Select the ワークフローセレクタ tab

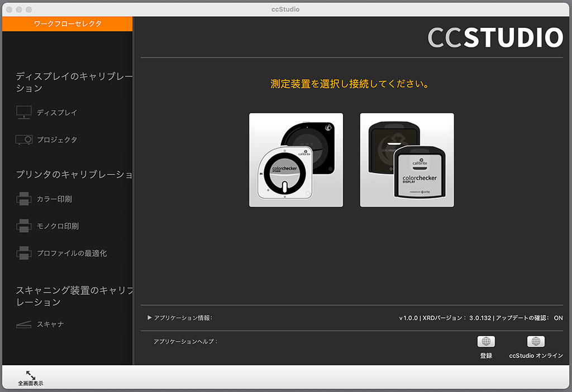point(68,23)
